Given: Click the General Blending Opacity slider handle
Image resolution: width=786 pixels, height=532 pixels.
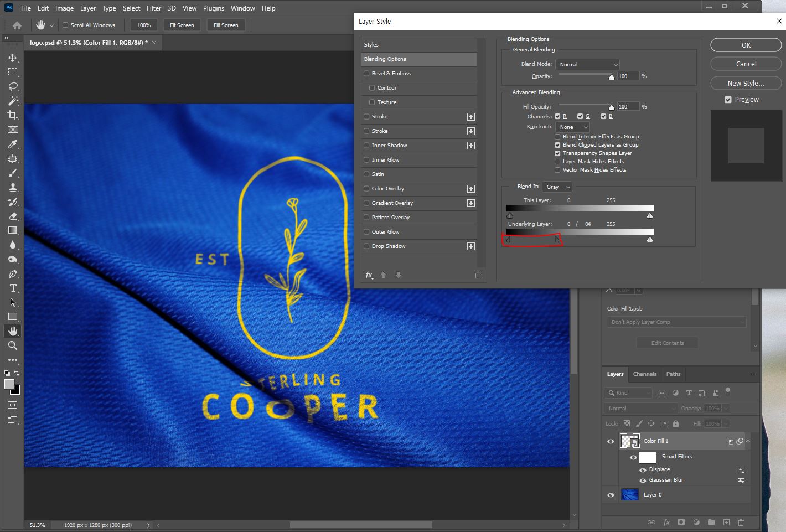Looking at the screenshot, I should tap(611, 77).
